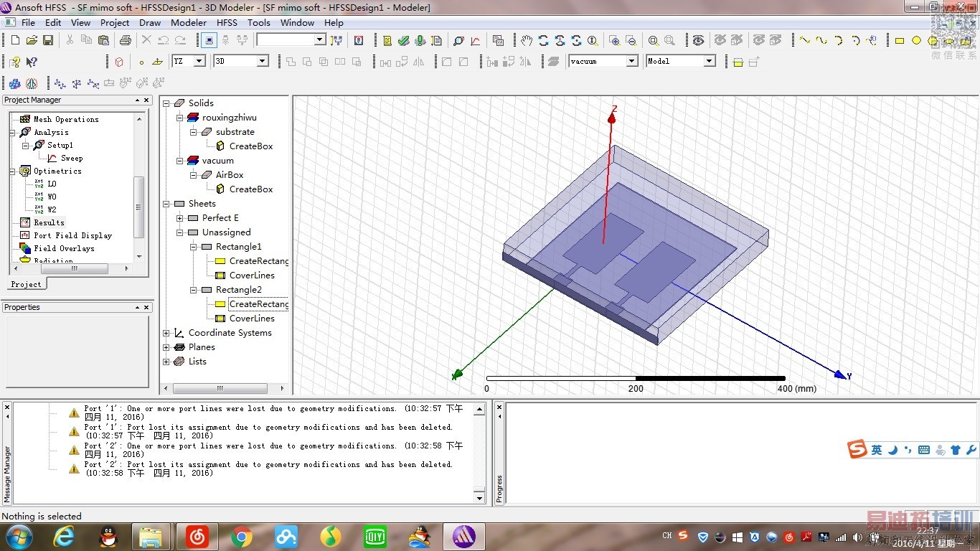Save the project with the floppy disk icon
Image resolution: width=980 pixels, height=551 pixels.
48,41
